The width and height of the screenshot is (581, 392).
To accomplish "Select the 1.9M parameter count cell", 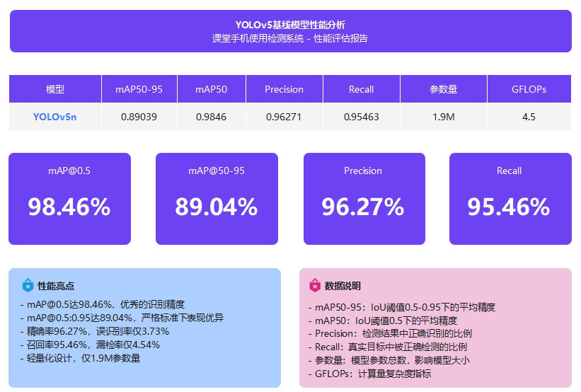I will click(443, 117).
